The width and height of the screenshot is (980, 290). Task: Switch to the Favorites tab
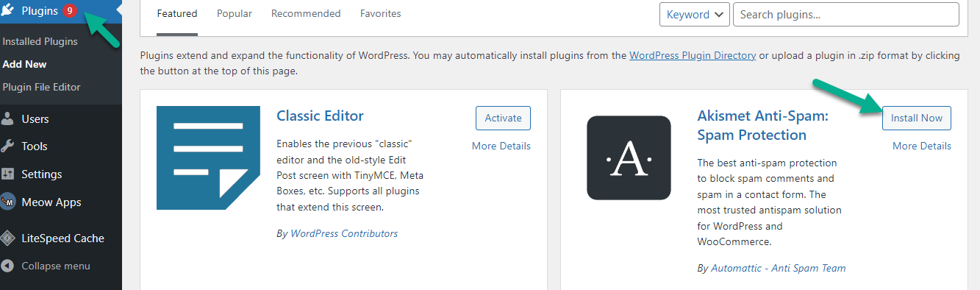[x=381, y=14]
